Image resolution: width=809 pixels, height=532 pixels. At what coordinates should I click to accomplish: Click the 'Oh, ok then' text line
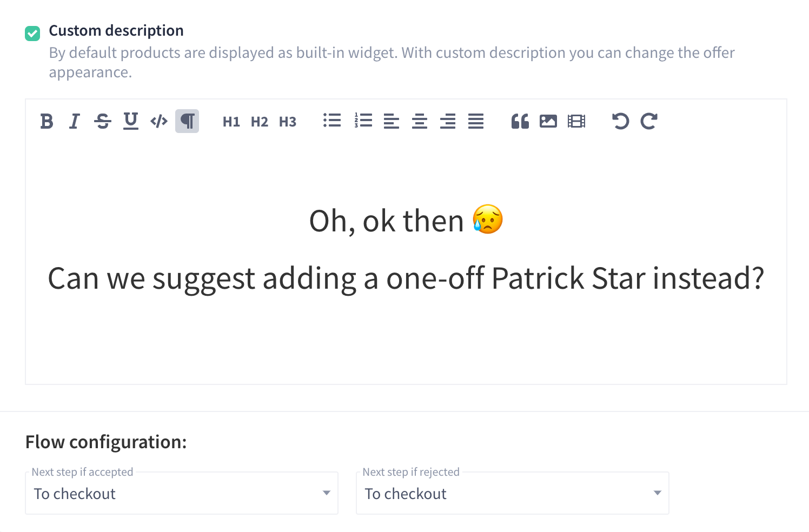406,221
